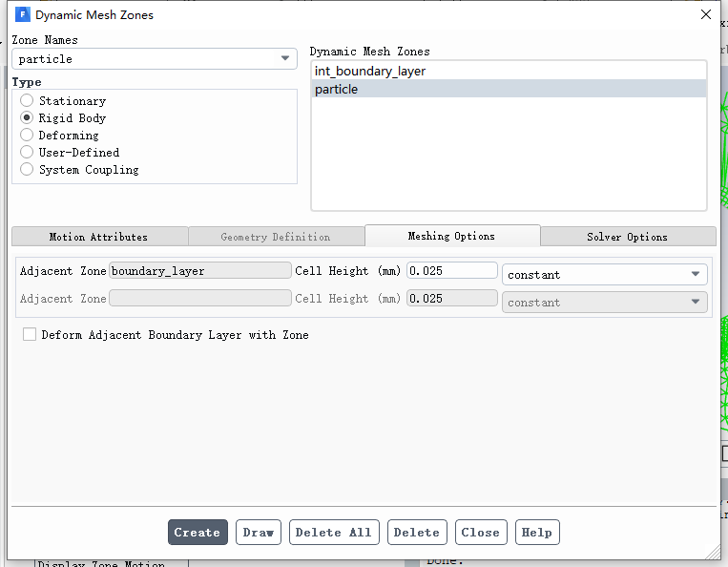Screen dimensions: 728x567
Task: Select the Deforming type radio button
Action: point(27,136)
